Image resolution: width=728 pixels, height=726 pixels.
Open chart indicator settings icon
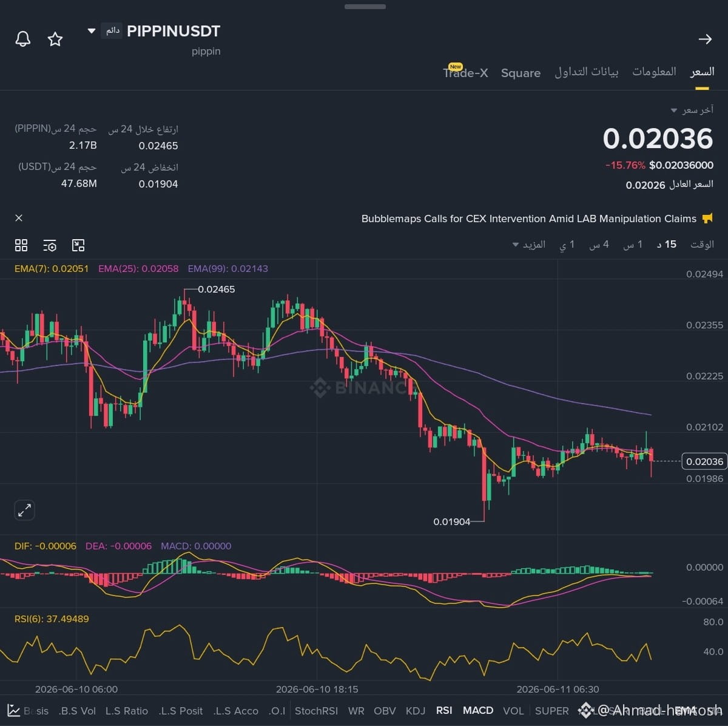50,245
